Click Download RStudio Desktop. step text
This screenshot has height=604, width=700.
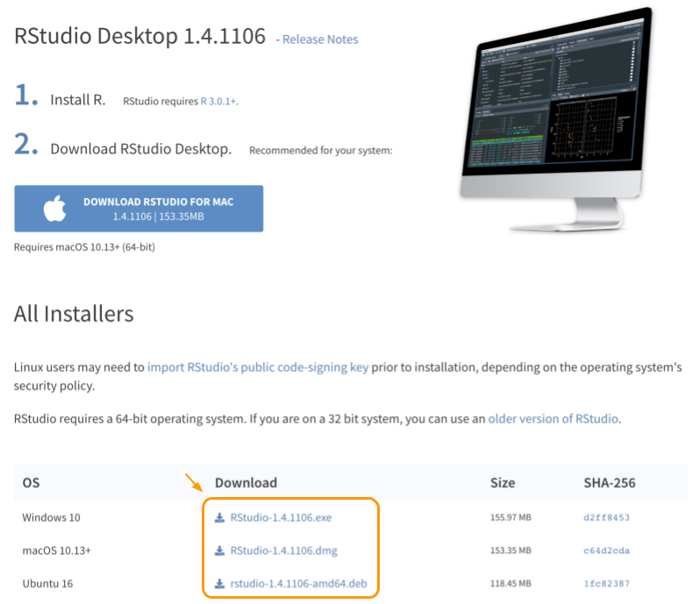point(141,148)
